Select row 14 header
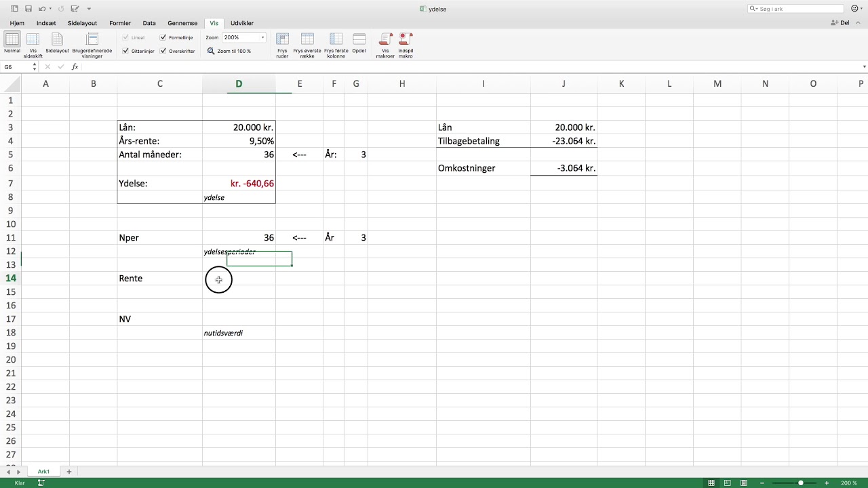Screen dimensions: 868x488 [11, 279]
